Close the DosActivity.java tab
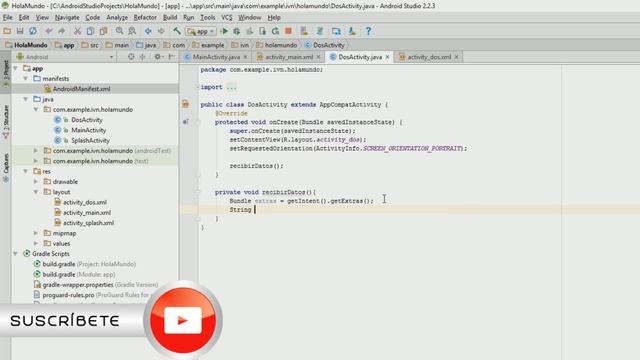 click(387, 57)
